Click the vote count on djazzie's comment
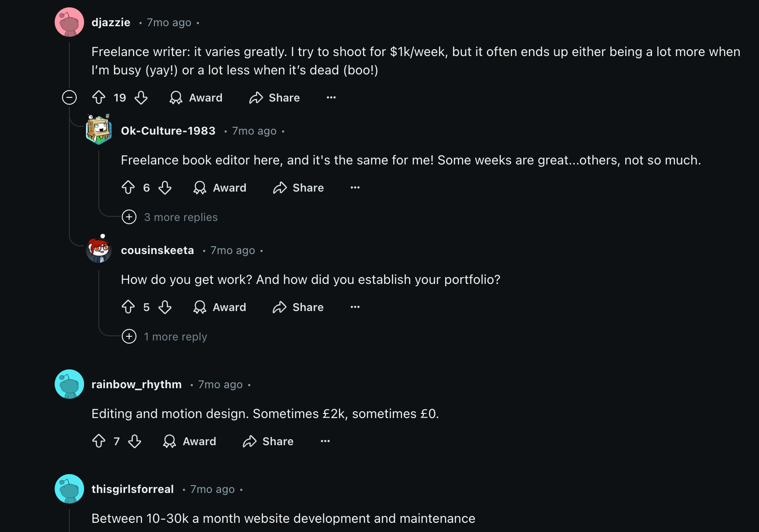 pos(119,97)
